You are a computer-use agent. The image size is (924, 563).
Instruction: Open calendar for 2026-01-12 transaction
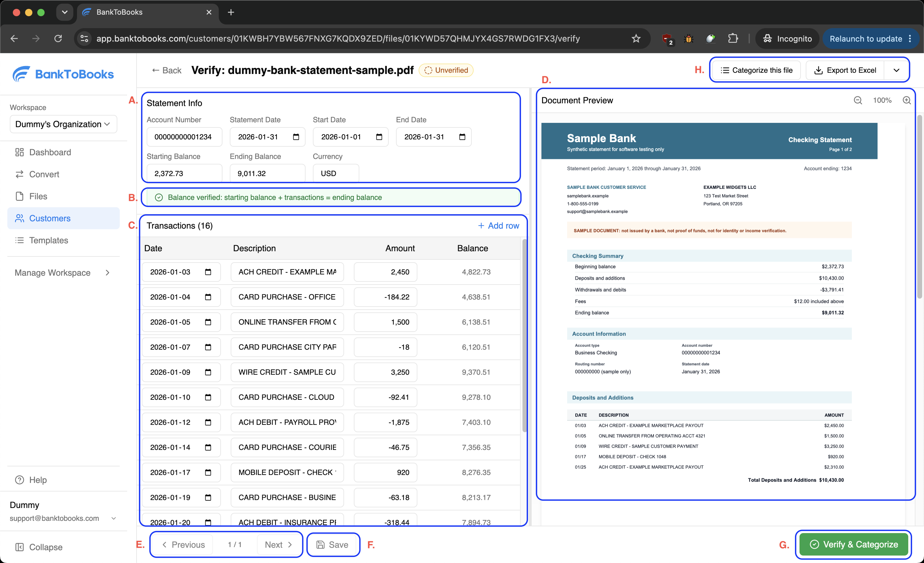[x=208, y=422]
